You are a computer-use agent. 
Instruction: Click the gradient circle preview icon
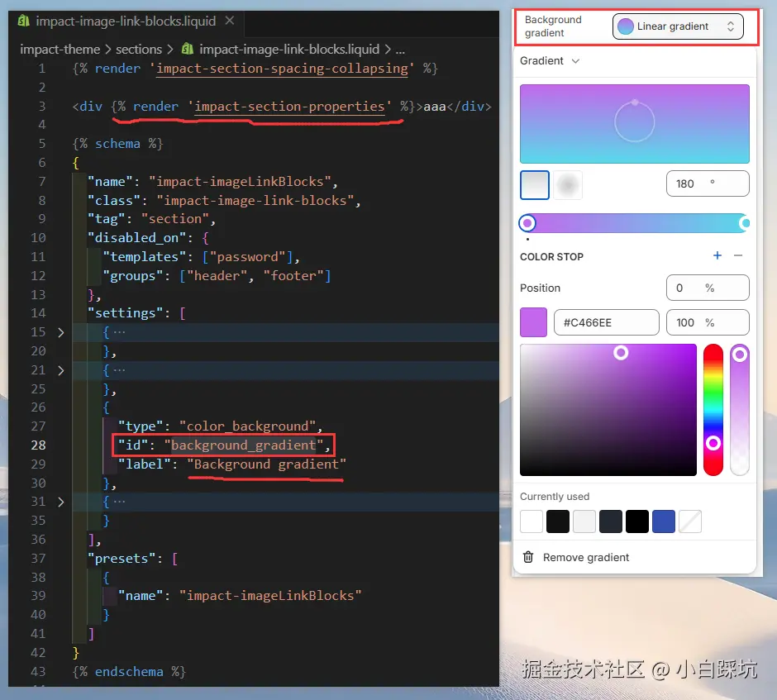click(x=626, y=26)
